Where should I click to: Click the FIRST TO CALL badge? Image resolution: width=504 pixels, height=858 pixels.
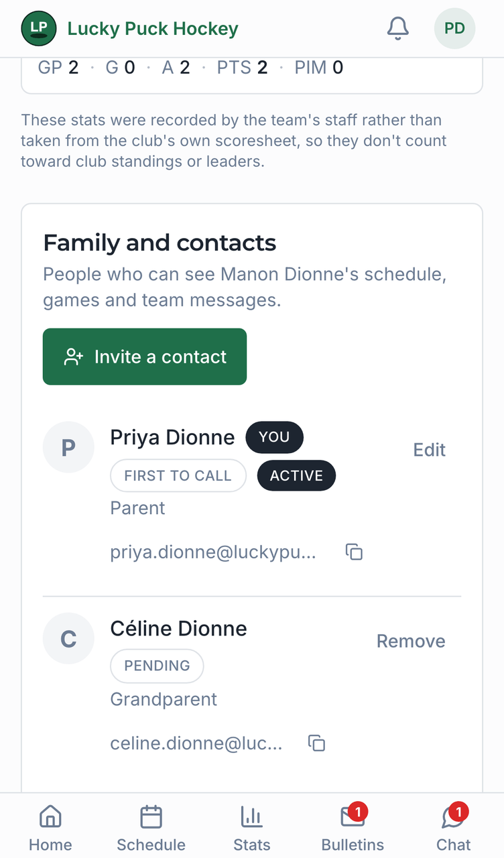[178, 476]
